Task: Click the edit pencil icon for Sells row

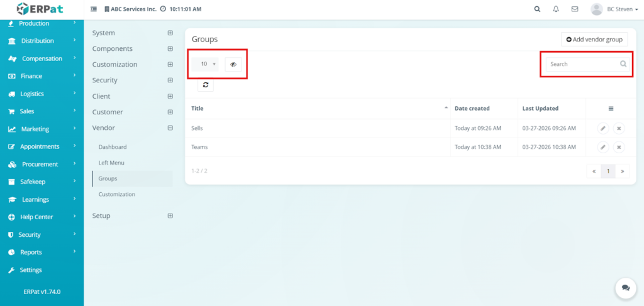Action: pos(602,128)
